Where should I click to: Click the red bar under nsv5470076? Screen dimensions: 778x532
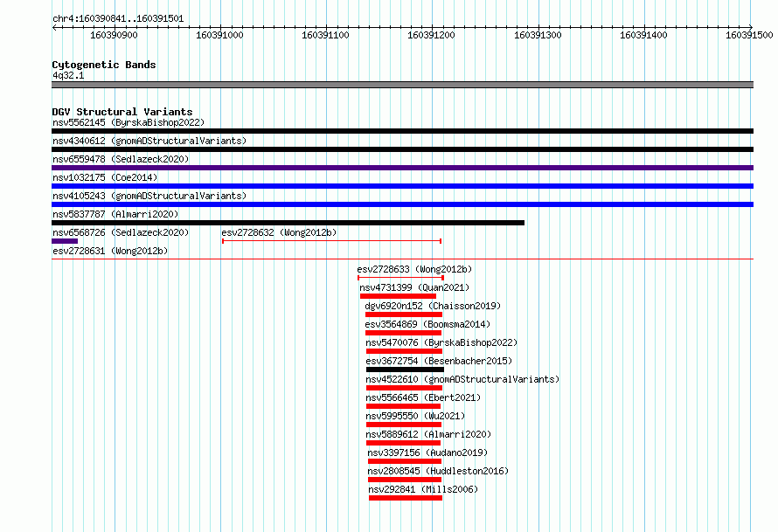coord(404,351)
